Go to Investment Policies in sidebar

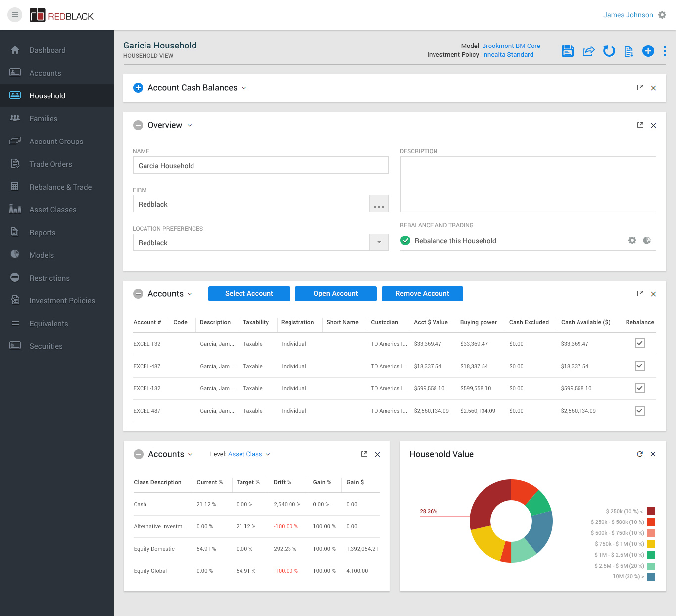62,301
